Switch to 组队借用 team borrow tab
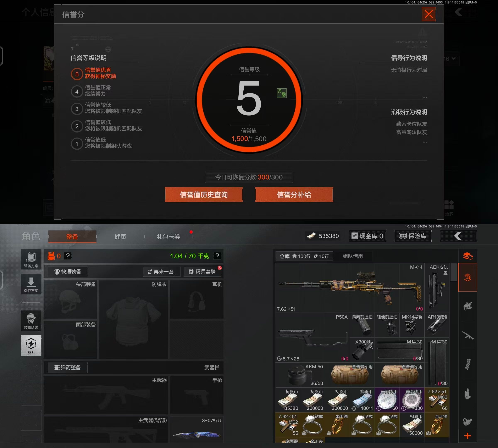 pos(353,256)
